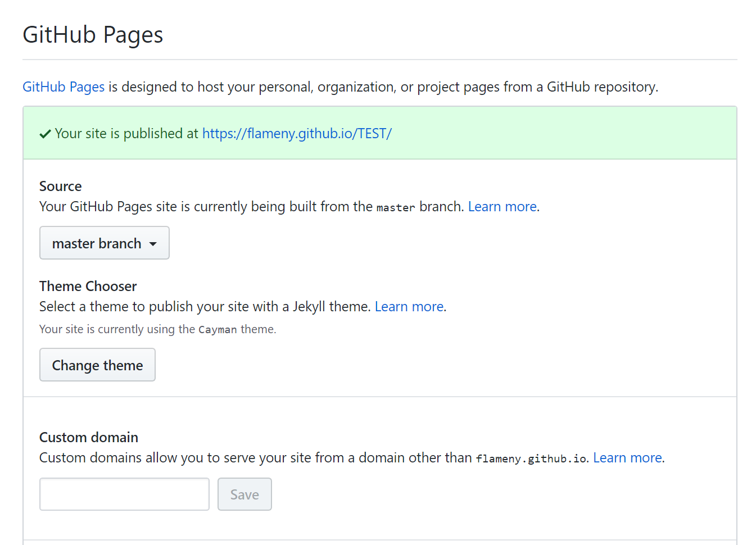Viewport: 756px width, 545px height.
Task: Click the GitHub Pages page heading
Action: click(x=93, y=35)
